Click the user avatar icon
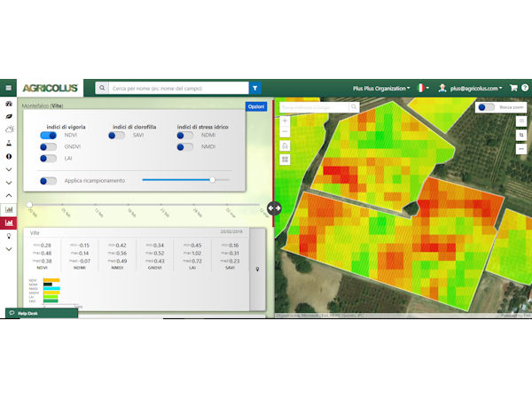 pos(442,88)
